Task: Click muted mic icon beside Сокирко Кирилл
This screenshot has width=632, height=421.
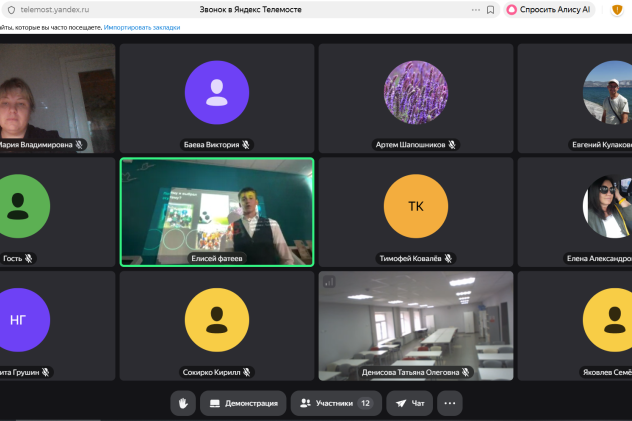Action: (x=246, y=372)
